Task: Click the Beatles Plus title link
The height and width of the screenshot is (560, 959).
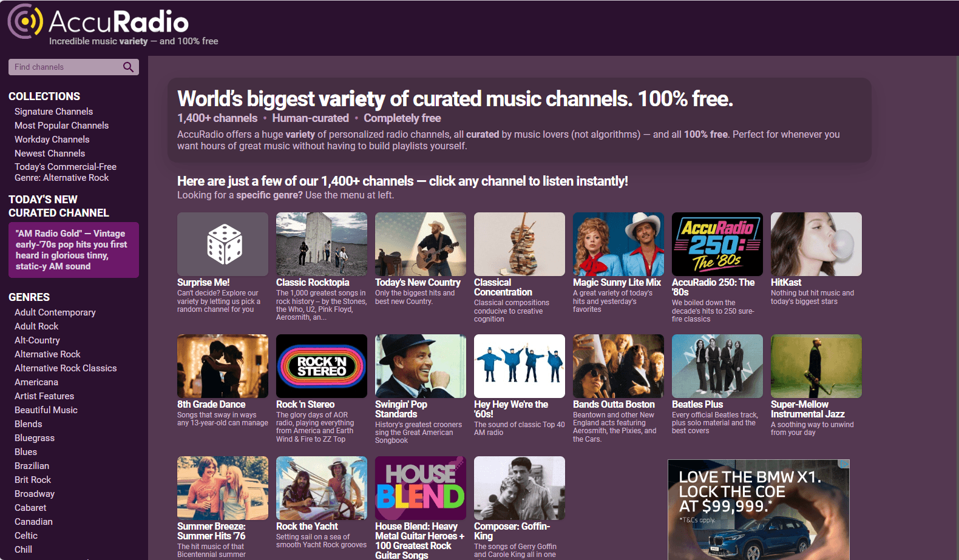Action: (x=697, y=405)
